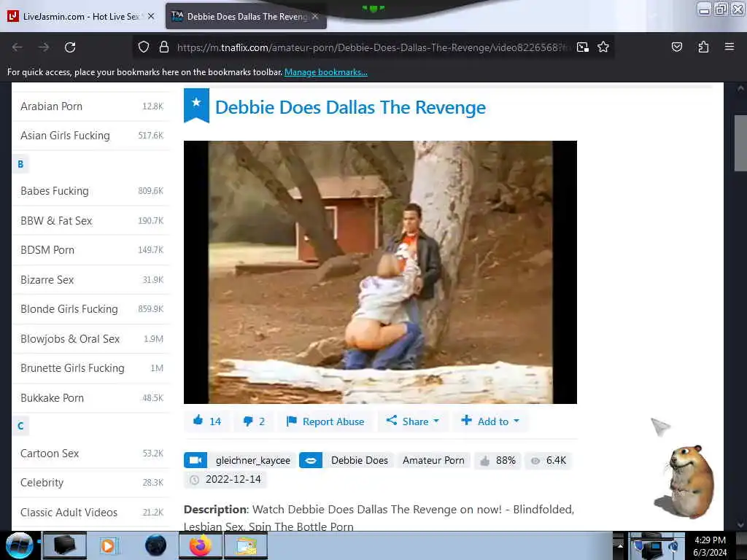
Task: Click the 6.4K views count
Action: pyautogui.click(x=549, y=461)
